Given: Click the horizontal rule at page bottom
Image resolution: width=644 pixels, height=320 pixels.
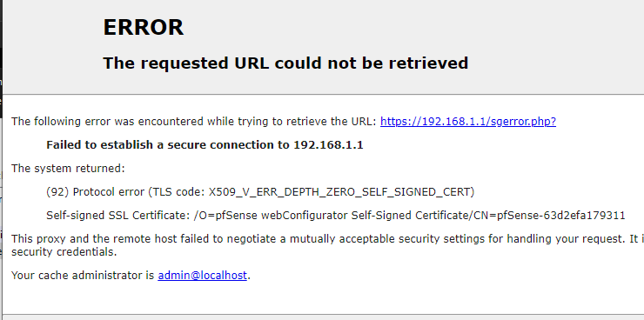Looking at the screenshot, I should 323,315.
